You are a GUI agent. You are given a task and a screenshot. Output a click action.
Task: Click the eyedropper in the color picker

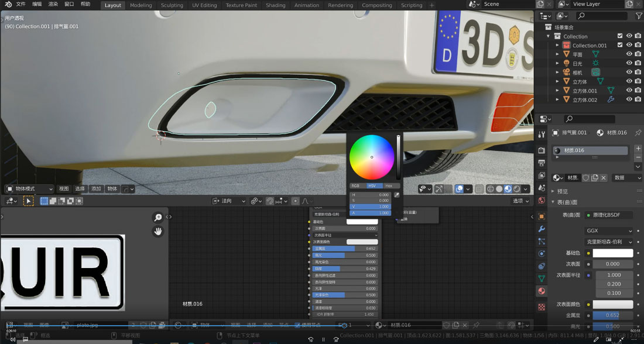pyautogui.click(x=397, y=195)
